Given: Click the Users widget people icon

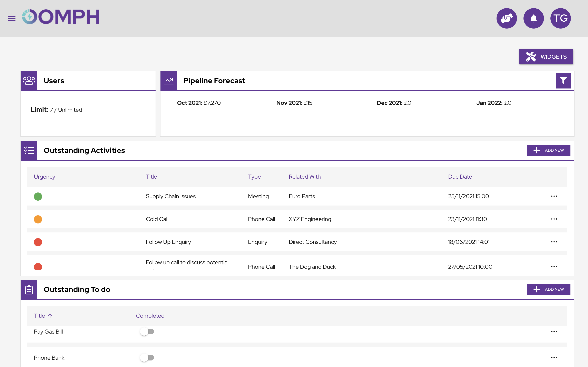Looking at the screenshot, I should (29, 81).
